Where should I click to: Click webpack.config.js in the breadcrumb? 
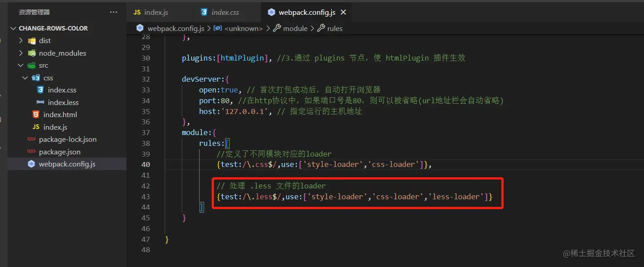tap(176, 28)
